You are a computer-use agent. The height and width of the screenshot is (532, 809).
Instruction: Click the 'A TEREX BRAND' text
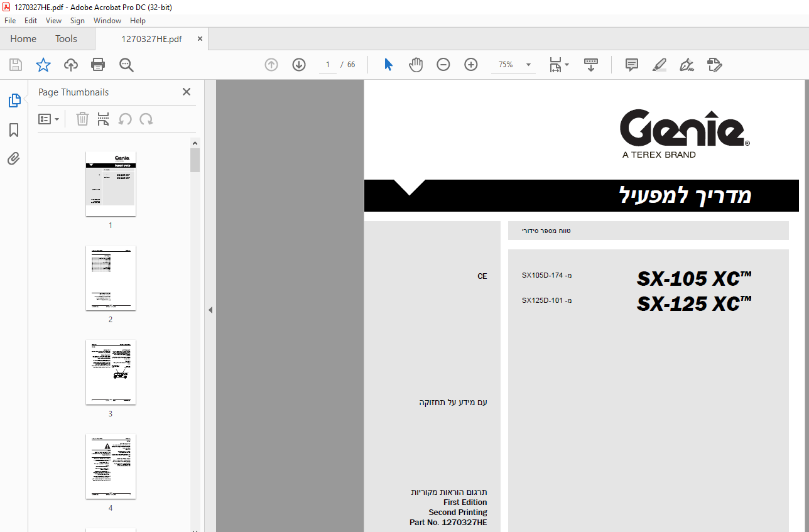point(659,155)
